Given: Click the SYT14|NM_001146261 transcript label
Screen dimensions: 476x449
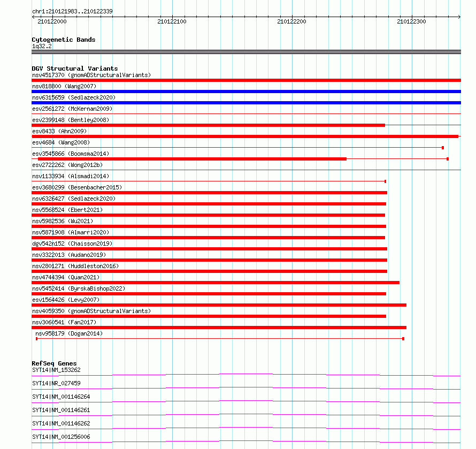Looking at the screenshot, I should point(61,410).
